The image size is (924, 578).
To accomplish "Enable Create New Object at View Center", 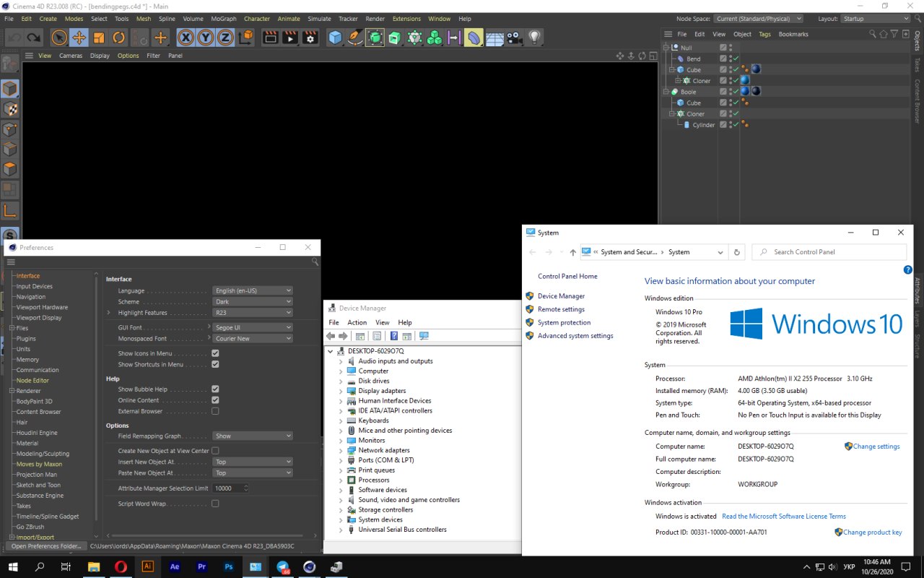I will (x=215, y=451).
